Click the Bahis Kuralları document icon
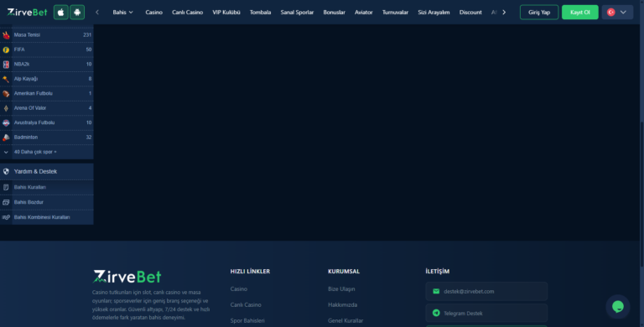The height and width of the screenshot is (327, 644). (6, 187)
